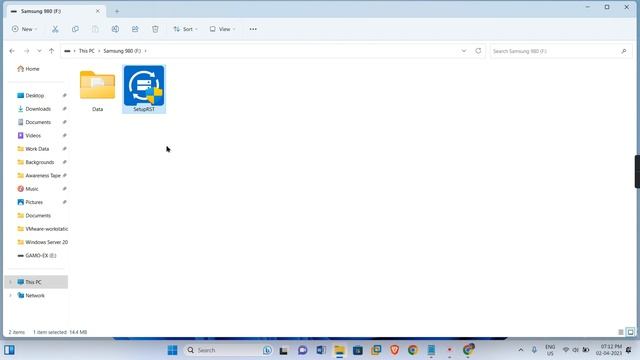Image resolution: width=640 pixels, height=360 pixels.
Task: Open Microsoft Store from taskbar
Action: [358, 350]
